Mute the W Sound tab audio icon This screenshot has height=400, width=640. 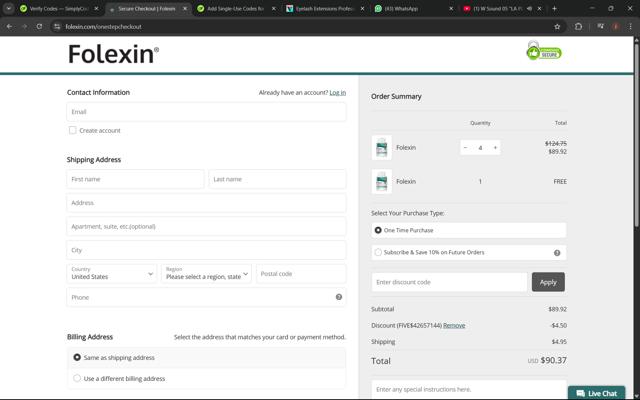click(x=529, y=8)
